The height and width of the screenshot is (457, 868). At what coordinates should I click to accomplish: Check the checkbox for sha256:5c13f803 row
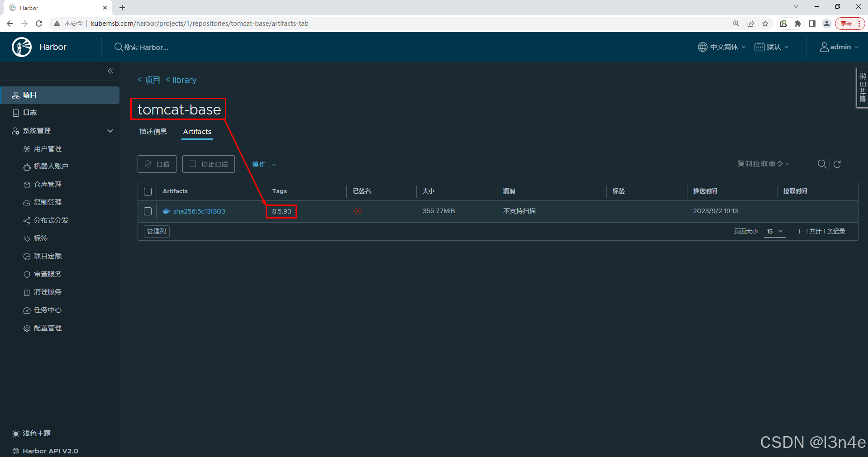[x=148, y=211]
